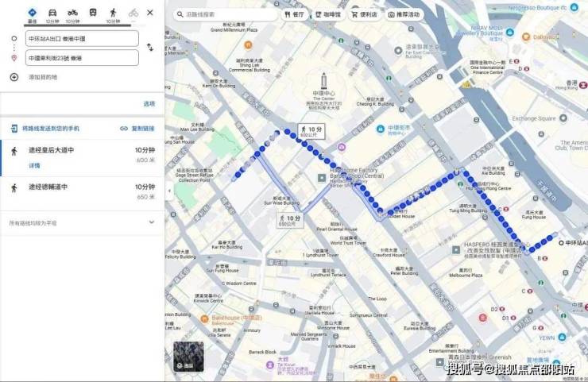
Task: Click walking icon of 途经德辅道中 route
Action: pyautogui.click(x=14, y=187)
